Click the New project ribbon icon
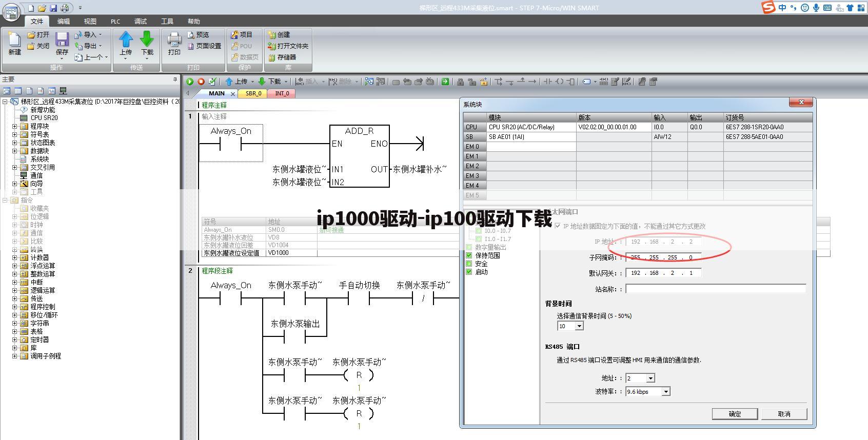The height and width of the screenshot is (440, 868). [14, 40]
